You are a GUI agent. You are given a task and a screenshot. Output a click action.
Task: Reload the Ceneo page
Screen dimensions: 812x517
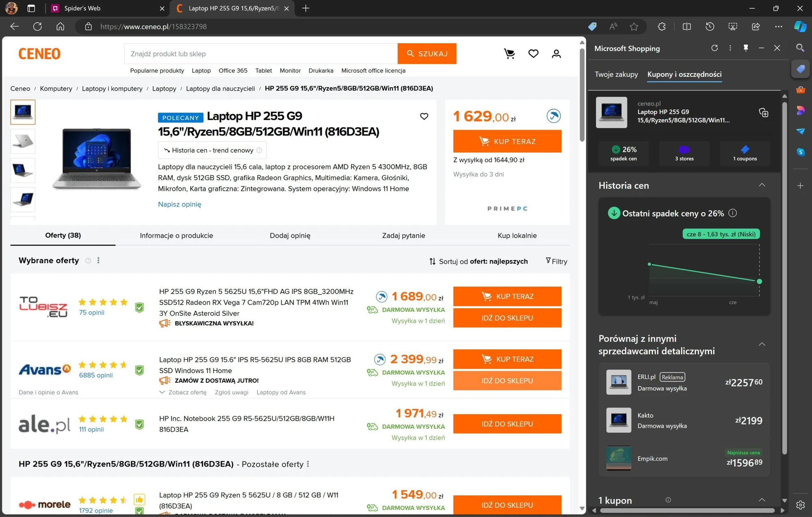pos(37,26)
